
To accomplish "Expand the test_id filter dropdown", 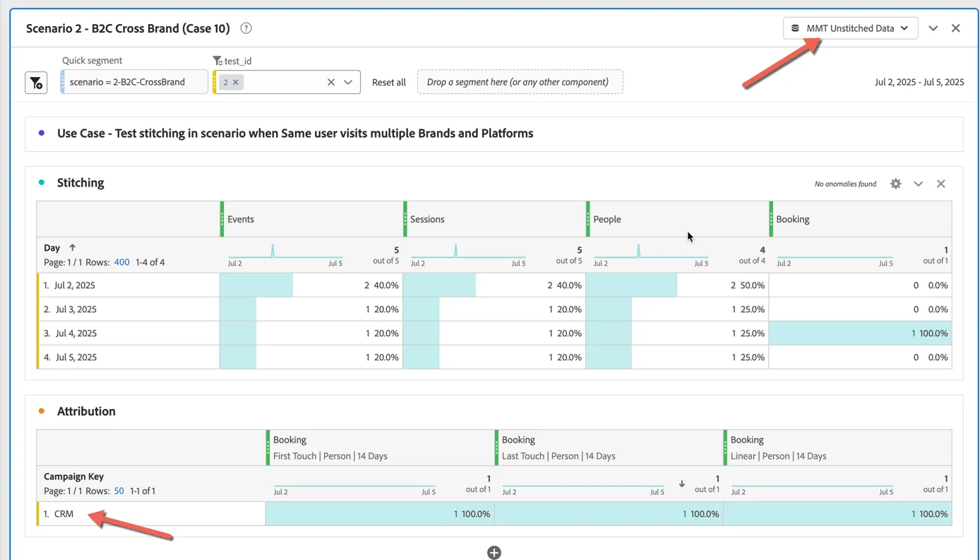I will [x=348, y=82].
